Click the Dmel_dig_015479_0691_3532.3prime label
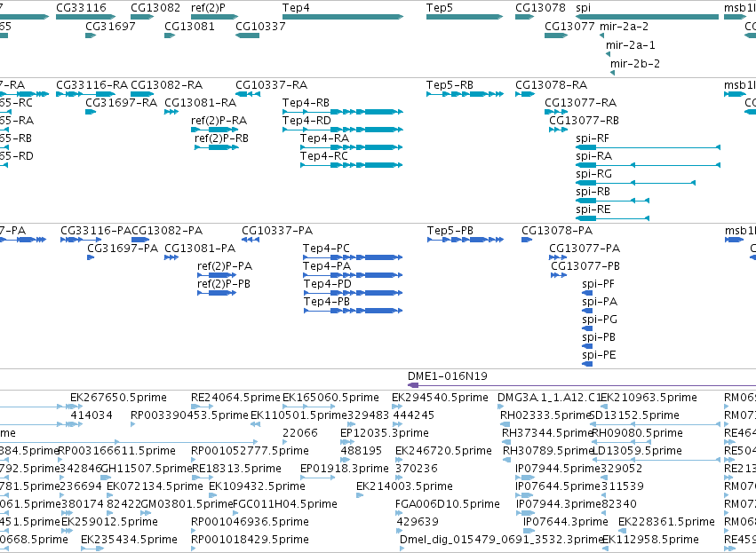 click(x=501, y=539)
